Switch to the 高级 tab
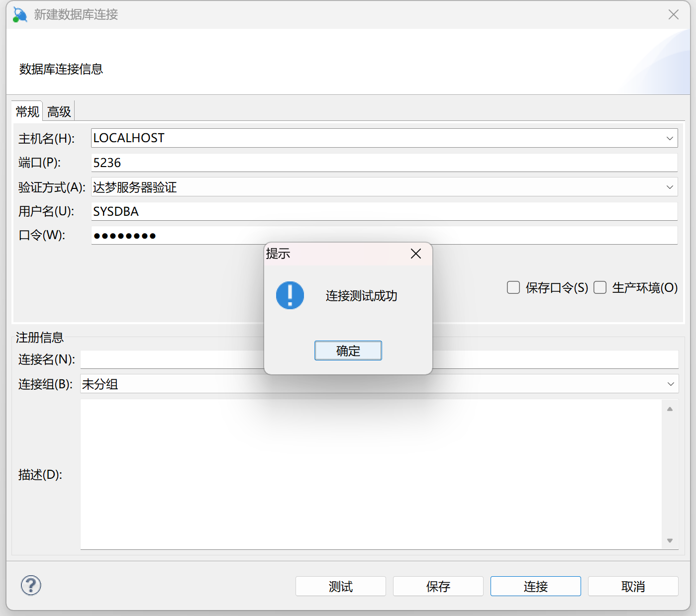 click(x=59, y=111)
